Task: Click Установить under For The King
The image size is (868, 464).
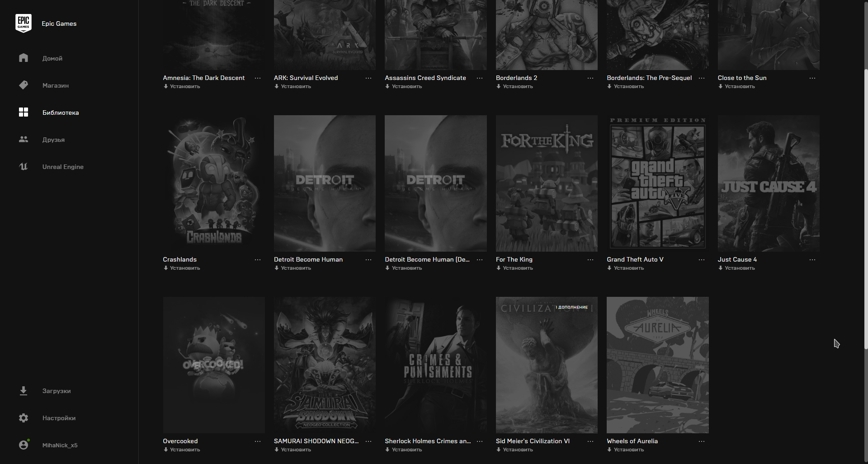Action: (x=514, y=268)
